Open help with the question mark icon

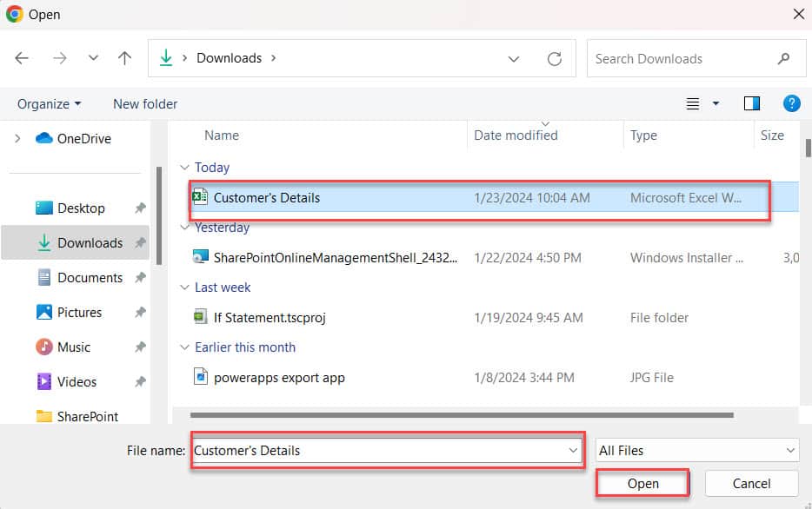click(x=791, y=103)
